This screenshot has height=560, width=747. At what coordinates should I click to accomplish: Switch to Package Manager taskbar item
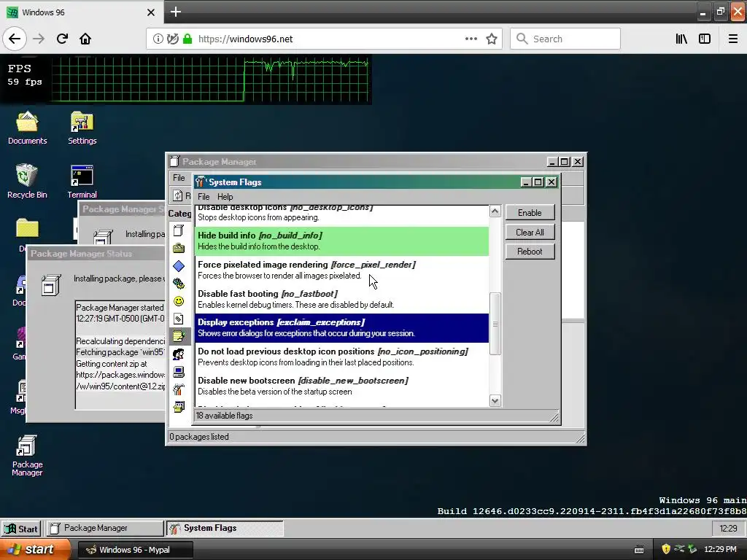click(x=105, y=528)
